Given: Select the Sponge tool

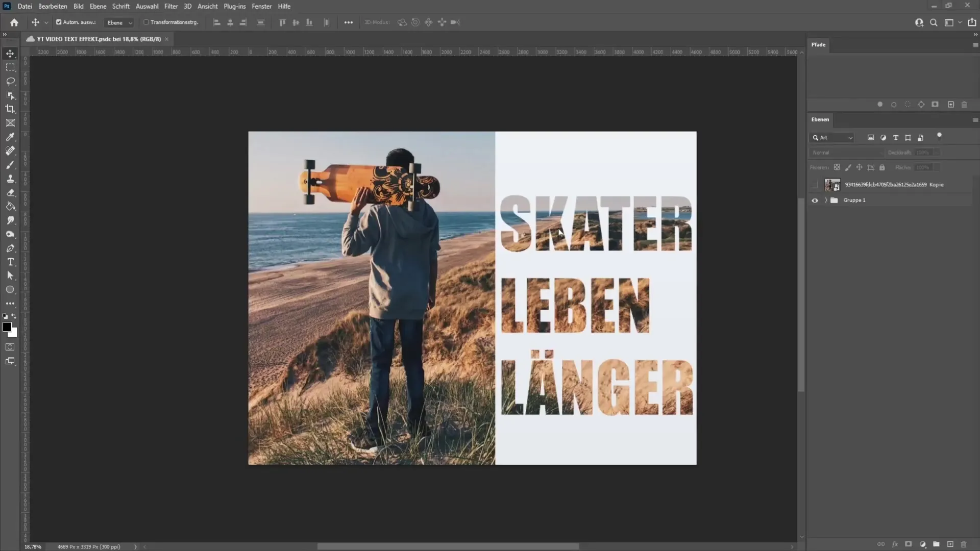Looking at the screenshot, I should [x=10, y=234].
